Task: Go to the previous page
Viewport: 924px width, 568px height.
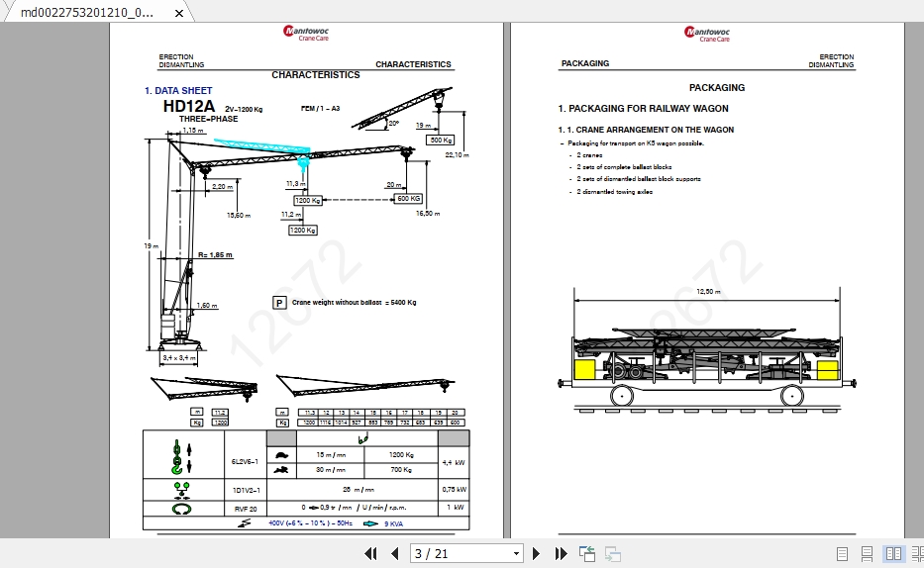Action: (x=395, y=554)
